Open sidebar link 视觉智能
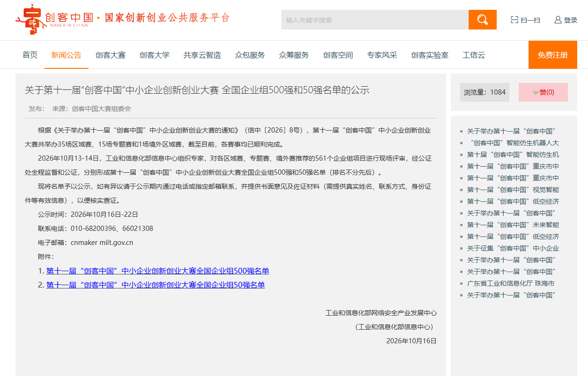 [x=513, y=190]
